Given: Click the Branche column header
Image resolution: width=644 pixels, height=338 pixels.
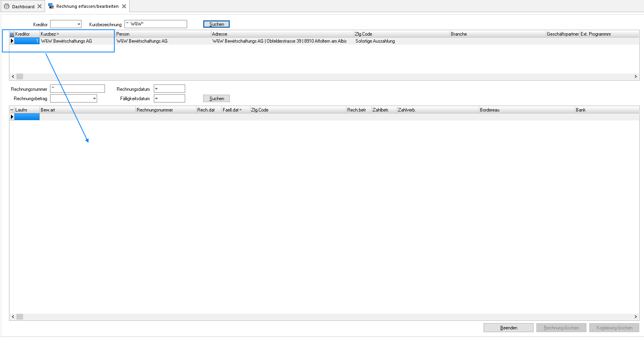Looking at the screenshot, I should point(498,34).
